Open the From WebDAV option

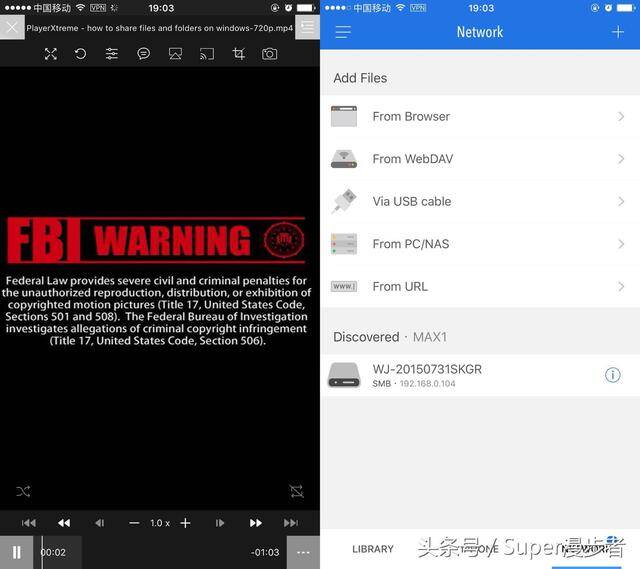coord(480,159)
